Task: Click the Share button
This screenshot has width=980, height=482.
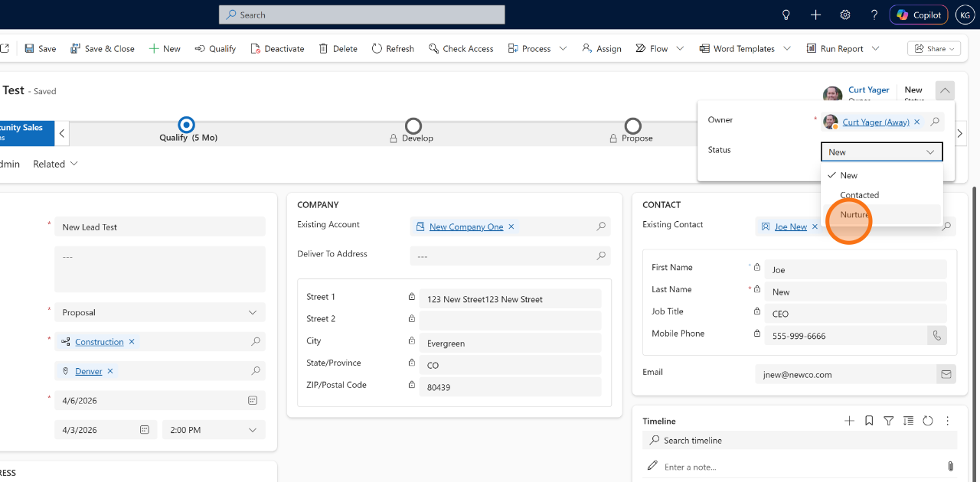Action: click(x=935, y=48)
